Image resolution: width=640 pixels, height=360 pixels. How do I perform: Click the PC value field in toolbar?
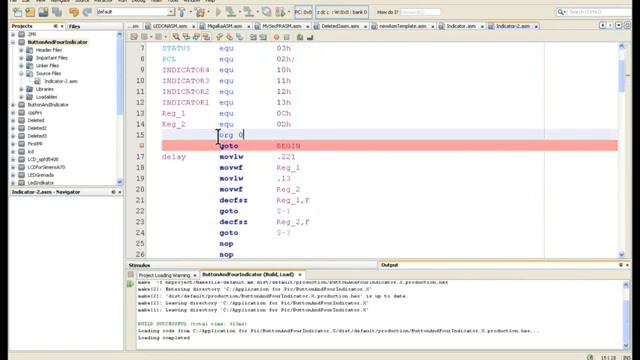(x=303, y=12)
